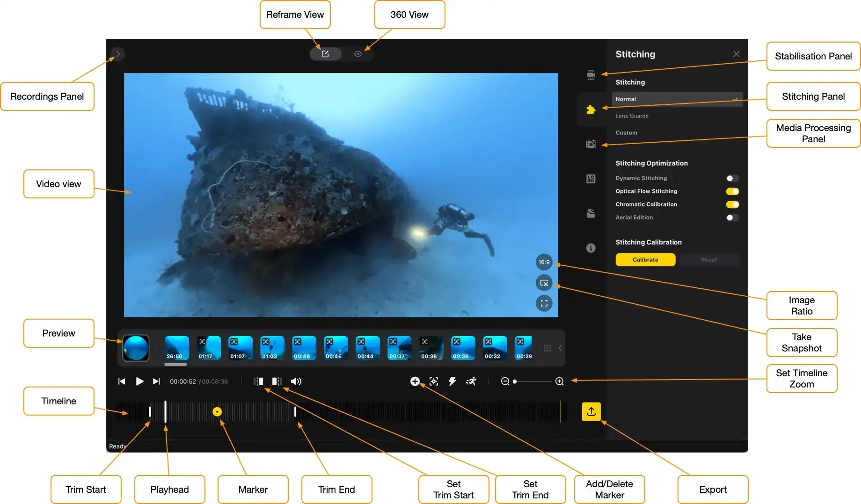Take a snapshot of the video frame

544,283
